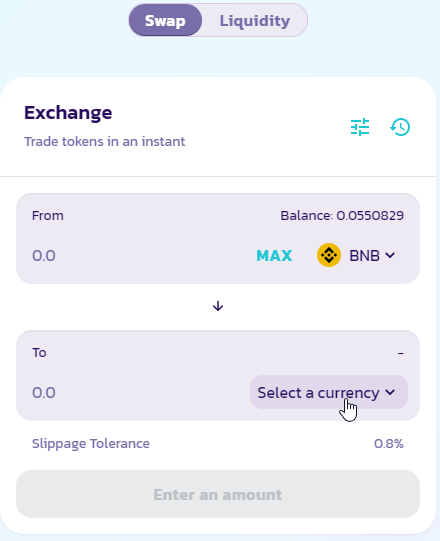
Task: Open the recent transactions history icon
Action: tap(400, 127)
